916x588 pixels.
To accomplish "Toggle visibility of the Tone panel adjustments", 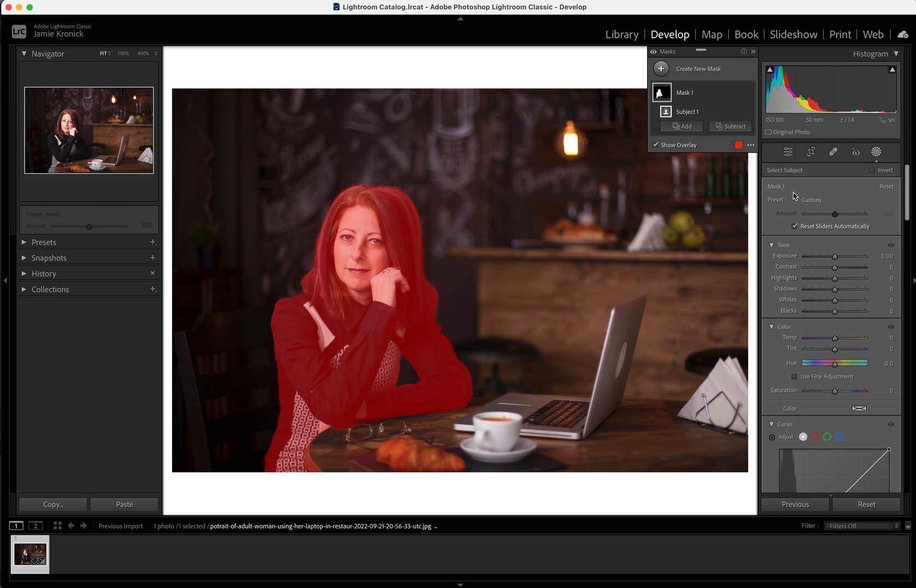I will tap(891, 245).
